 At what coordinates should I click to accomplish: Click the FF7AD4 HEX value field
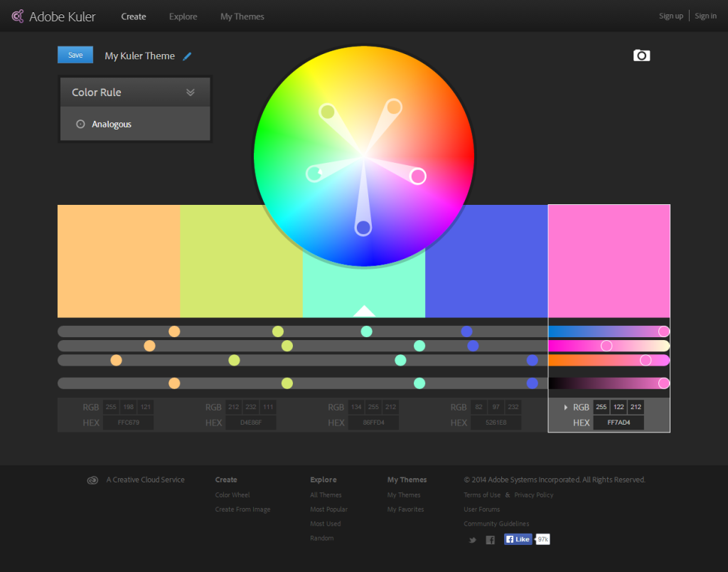[x=618, y=422]
